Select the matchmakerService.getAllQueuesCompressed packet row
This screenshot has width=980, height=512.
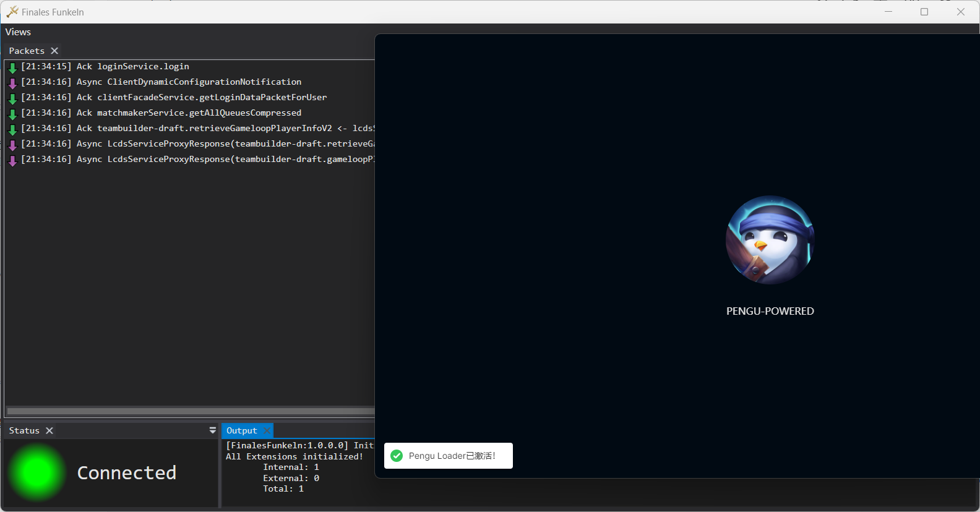(190, 113)
